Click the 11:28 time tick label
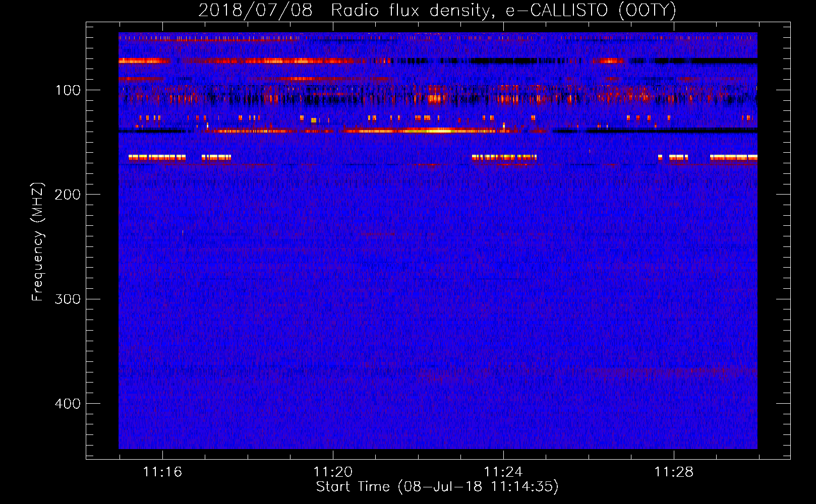 pos(674,472)
